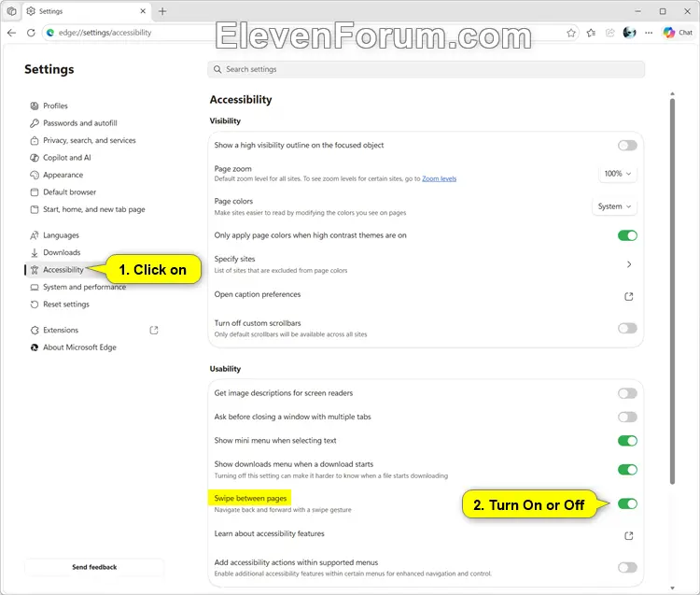Screen dimensions: 700x595
Task: Click the Downloads arrow icon
Action: pos(35,253)
